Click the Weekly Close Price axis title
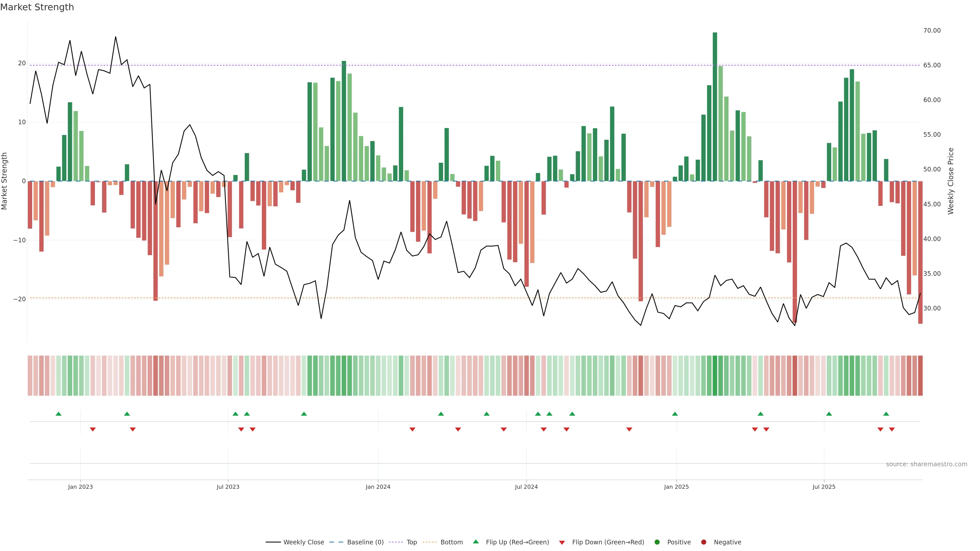The height and width of the screenshot is (551, 980). 951,181
